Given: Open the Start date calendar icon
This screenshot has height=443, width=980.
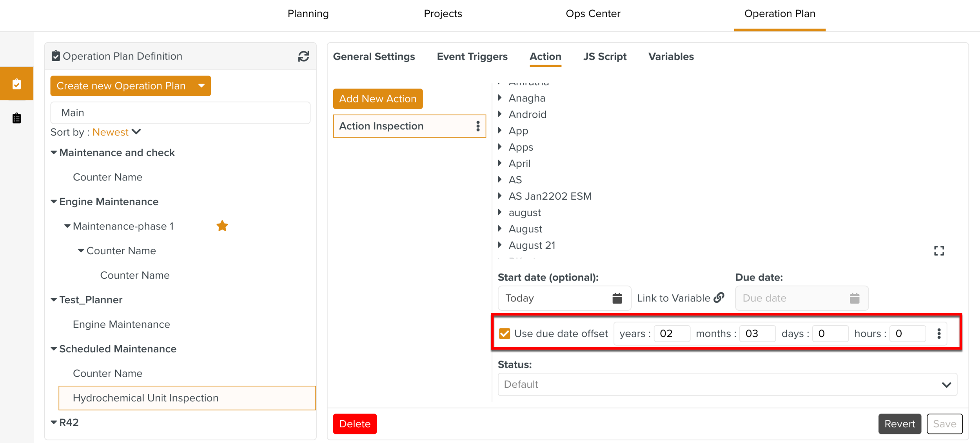Looking at the screenshot, I should (617, 298).
